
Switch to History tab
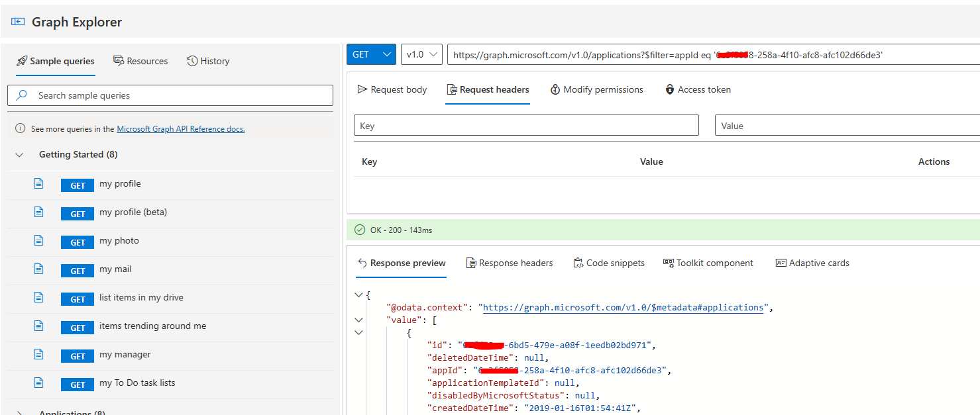(x=208, y=61)
